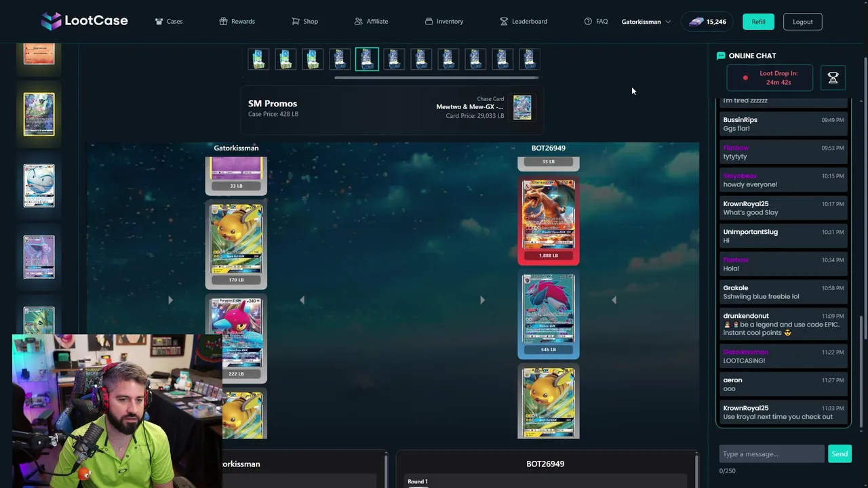Click drunkendonut's chat message
Viewport: 868px width, 488px height.
(x=783, y=325)
